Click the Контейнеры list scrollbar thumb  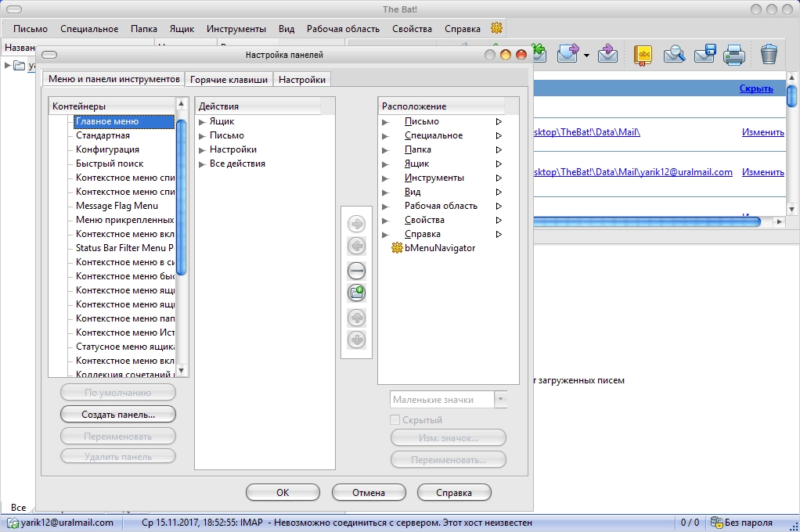click(181, 196)
